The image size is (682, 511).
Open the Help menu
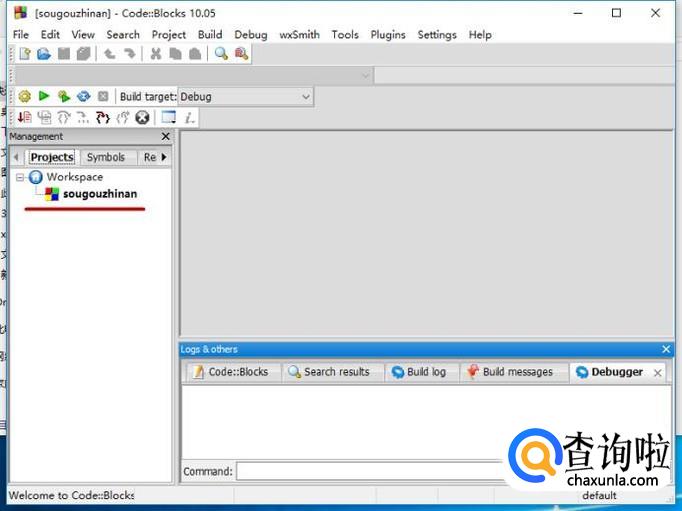[480, 34]
